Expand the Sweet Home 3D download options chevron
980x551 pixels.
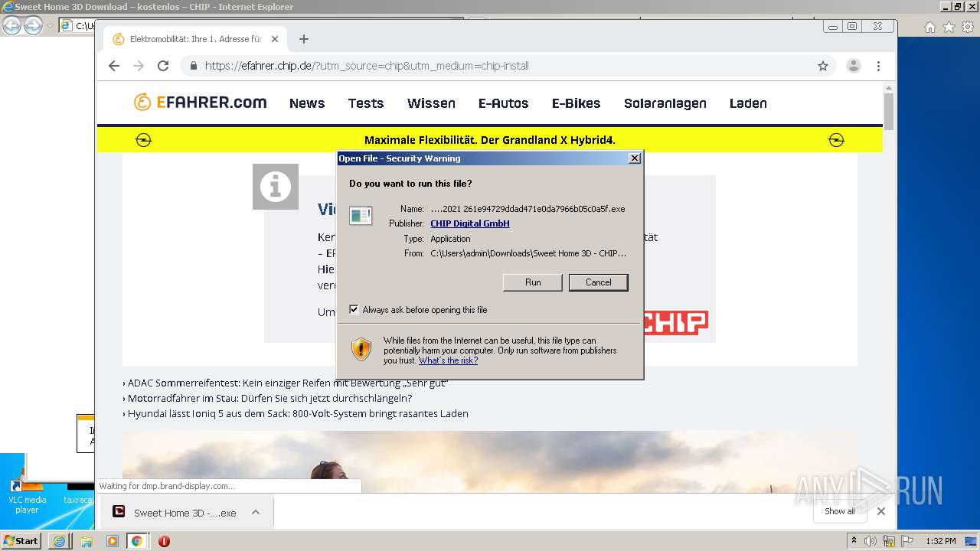[x=256, y=513]
